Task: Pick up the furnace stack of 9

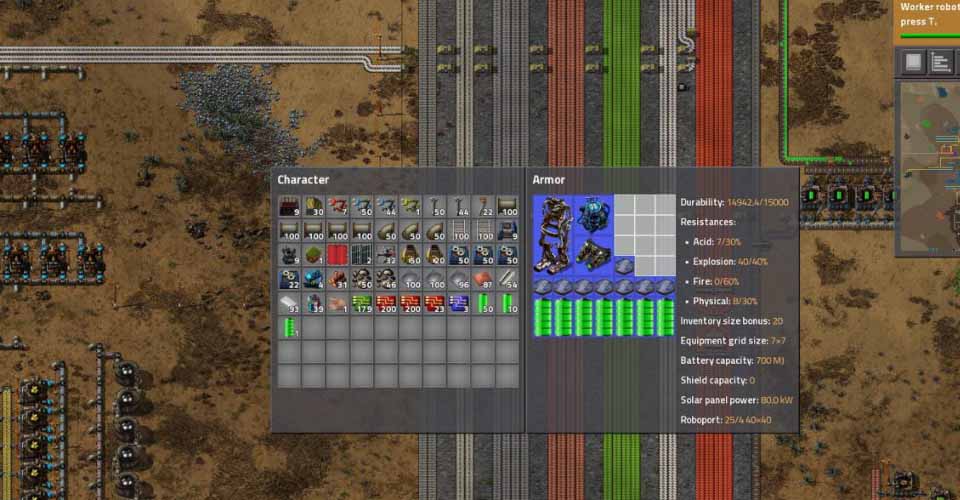Action: [288, 206]
